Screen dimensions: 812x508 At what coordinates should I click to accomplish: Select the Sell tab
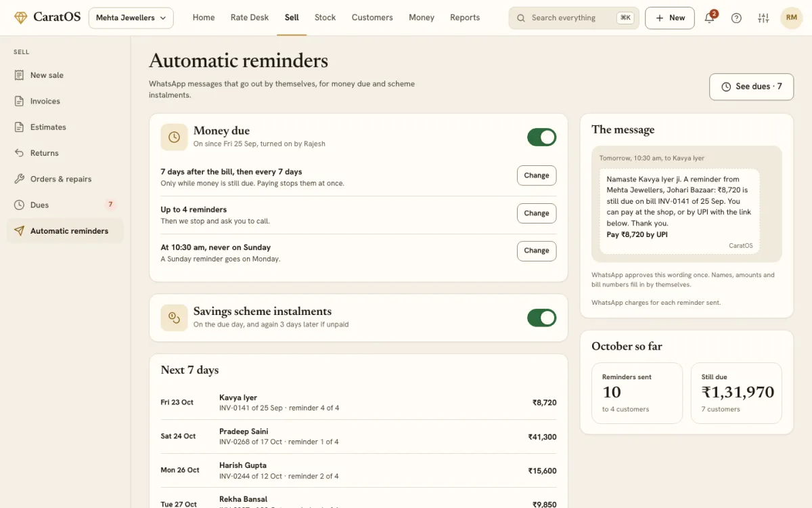[292, 18]
